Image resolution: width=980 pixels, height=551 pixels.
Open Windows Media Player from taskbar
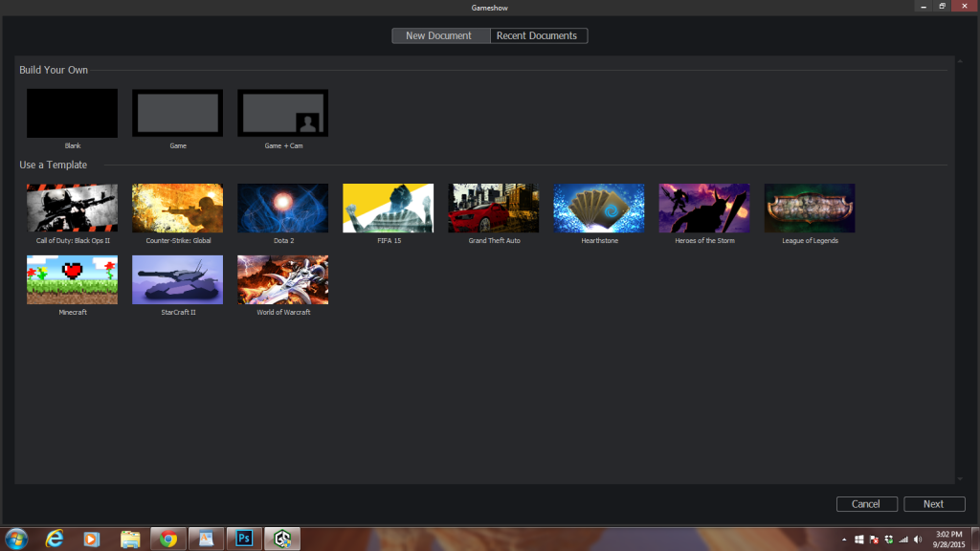pyautogui.click(x=92, y=539)
